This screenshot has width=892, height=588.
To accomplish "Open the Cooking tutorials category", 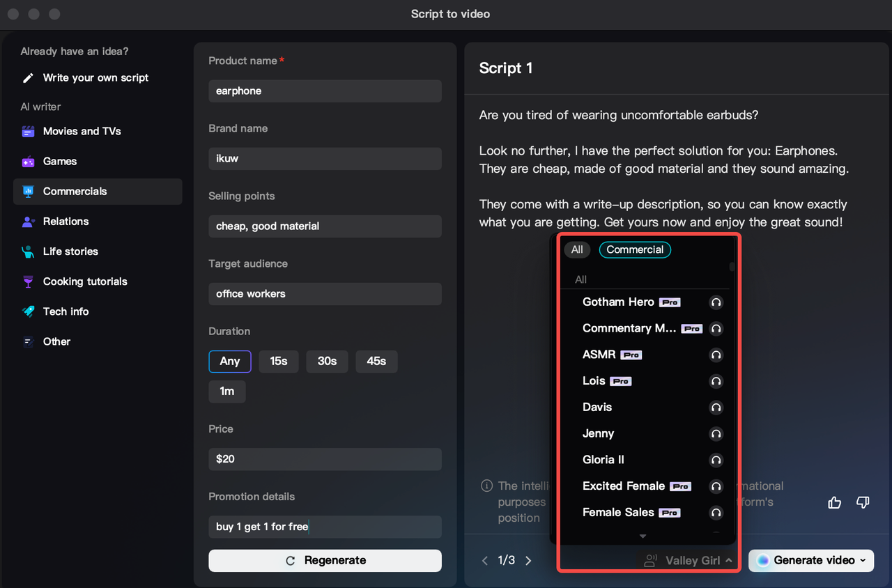I will pyautogui.click(x=85, y=281).
